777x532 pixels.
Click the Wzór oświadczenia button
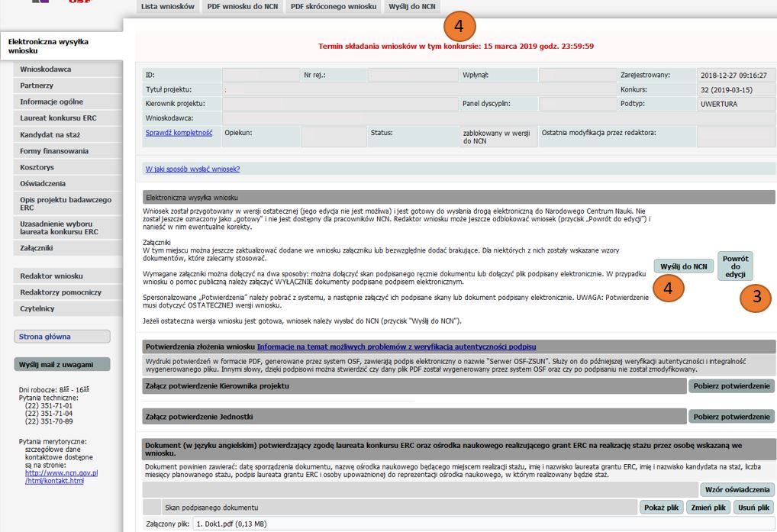[x=737, y=490]
